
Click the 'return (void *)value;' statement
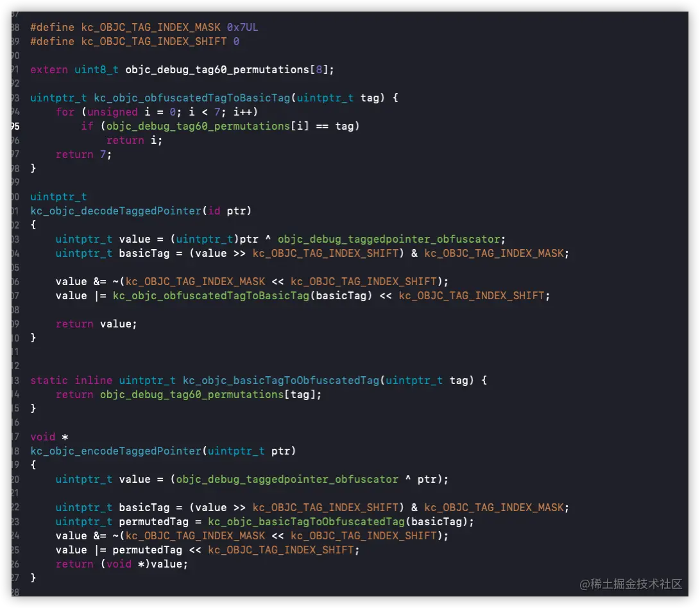(121, 564)
